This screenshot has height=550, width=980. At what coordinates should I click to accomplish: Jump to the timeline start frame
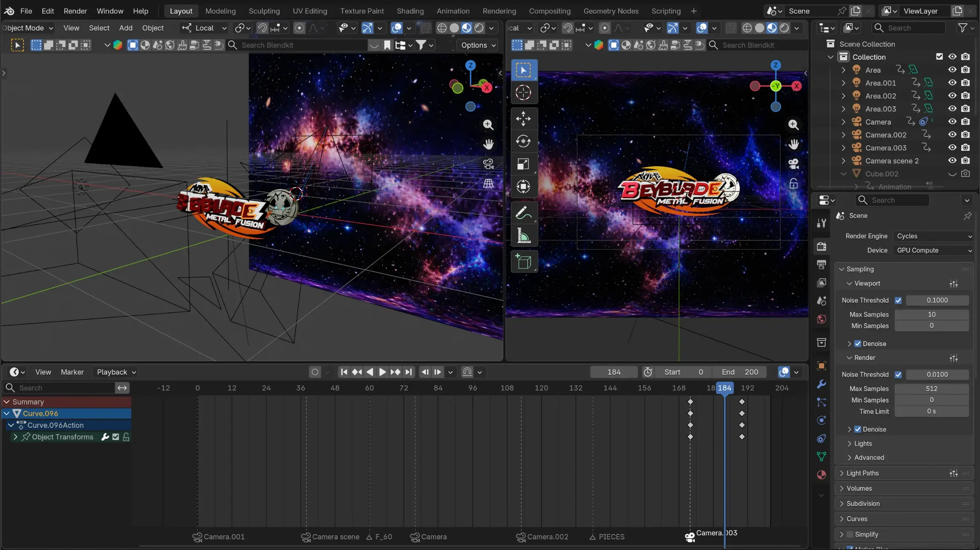(344, 372)
